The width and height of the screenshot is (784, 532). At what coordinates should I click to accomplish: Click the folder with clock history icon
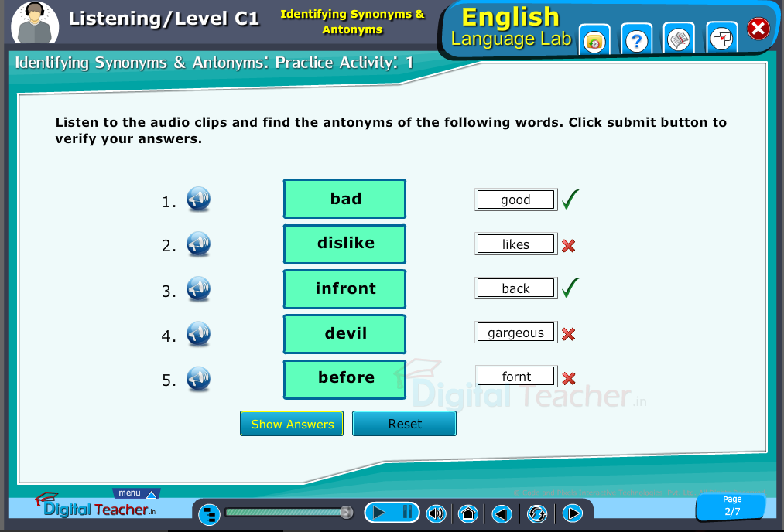(594, 41)
